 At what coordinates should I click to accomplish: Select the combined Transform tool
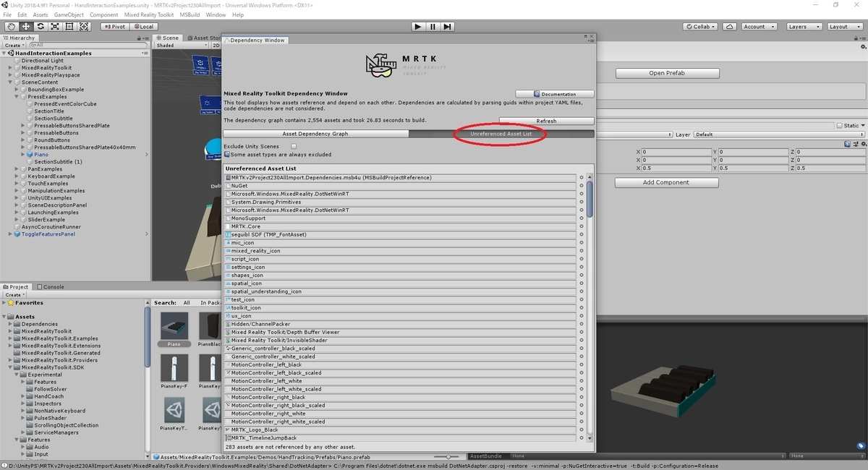pos(85,26)
